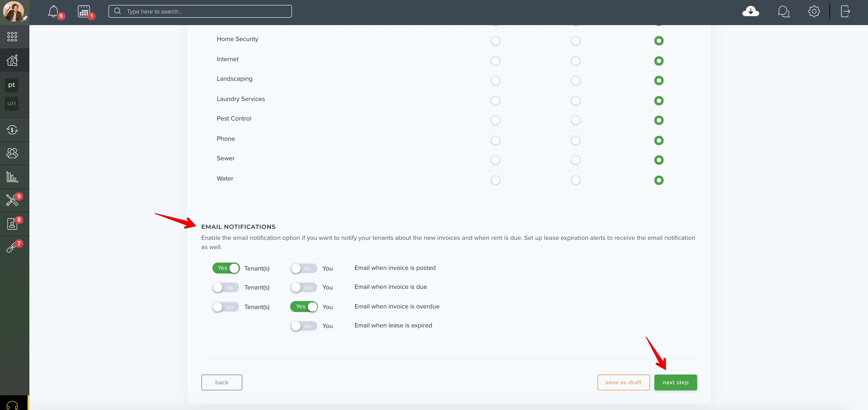Image resolution: width=868 pixels, height=410 pixels.
Task: Click the 'Pest Control' row label
Action: (x=234, y=119)
